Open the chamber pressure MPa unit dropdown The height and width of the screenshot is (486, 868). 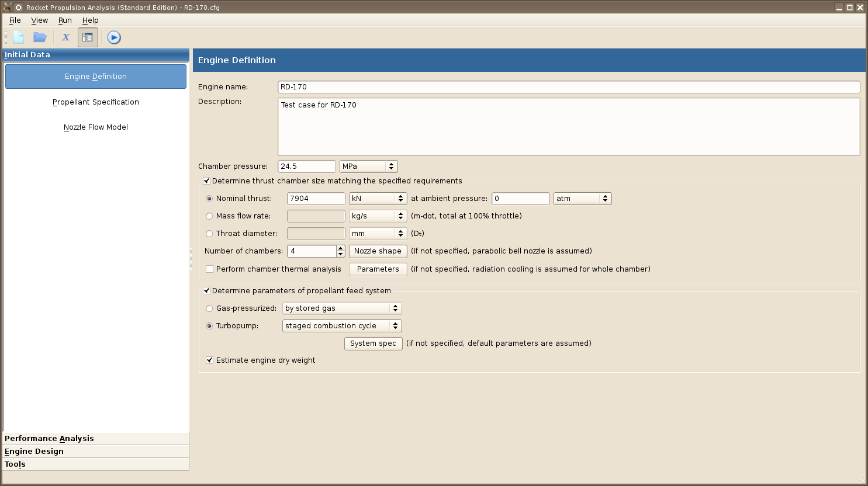(x=369, y=166)
